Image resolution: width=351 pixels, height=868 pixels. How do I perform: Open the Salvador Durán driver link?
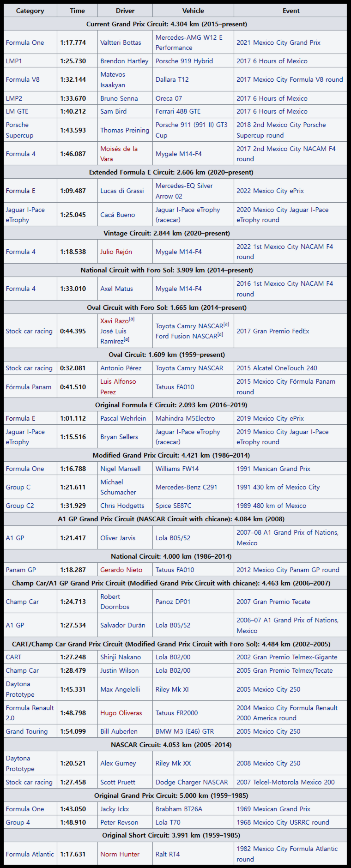point(123,625)
